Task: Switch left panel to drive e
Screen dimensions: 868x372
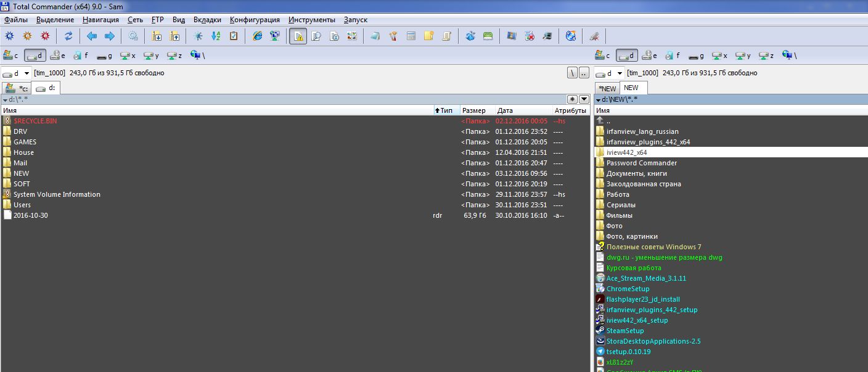Action: [x=58, y=56]
